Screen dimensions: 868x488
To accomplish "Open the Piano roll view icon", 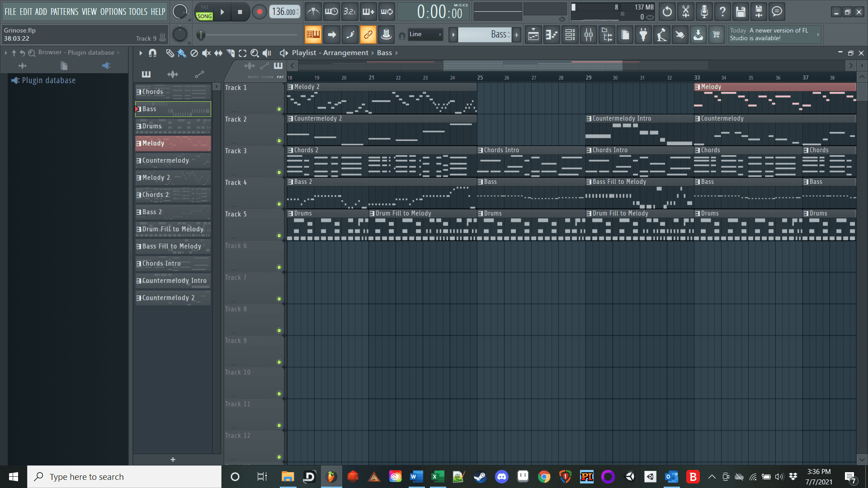I will (x=552, y=35).
